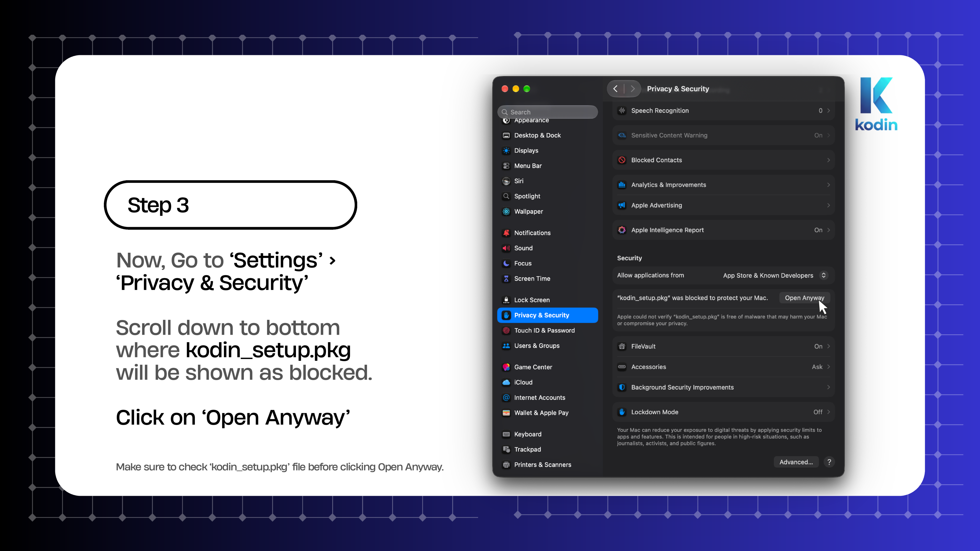Expand Sensitive Content Warning chevron
The image size is (980, 551).
pyautogui.click(x=828, y=135)
